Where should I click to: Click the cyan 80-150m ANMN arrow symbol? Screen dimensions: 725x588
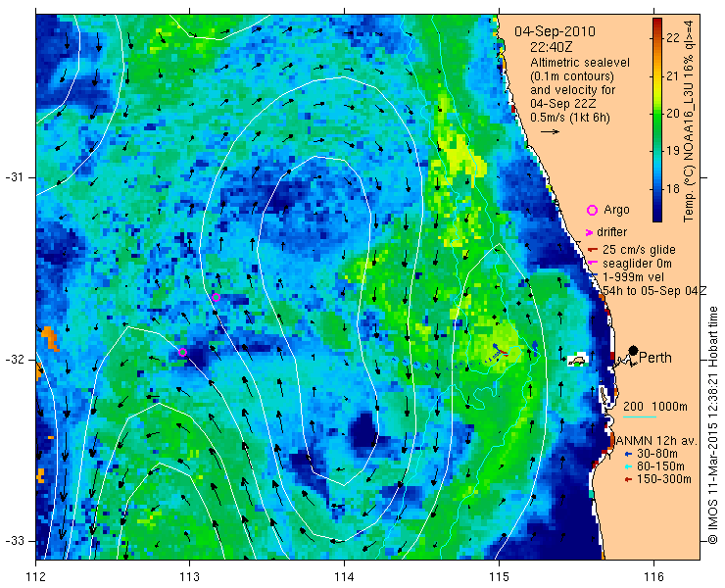pyautogui.click(x=628, y=466)
